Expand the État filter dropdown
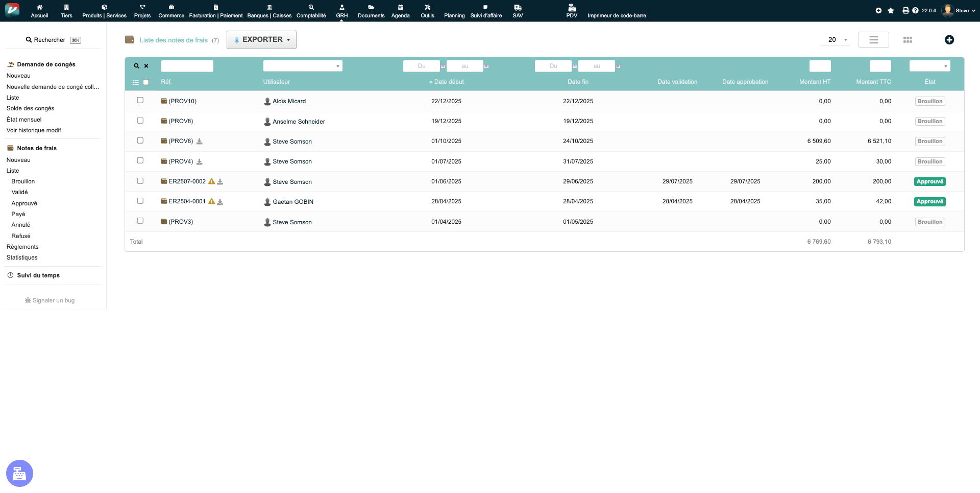The width and height of the screenshot is (980, 493). pos(929,66)
